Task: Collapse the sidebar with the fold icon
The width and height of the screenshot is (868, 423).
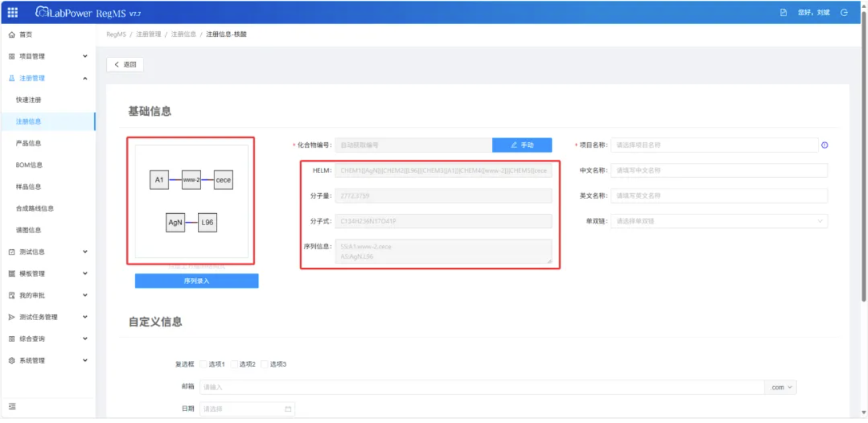Action: [x=12, y=406]
